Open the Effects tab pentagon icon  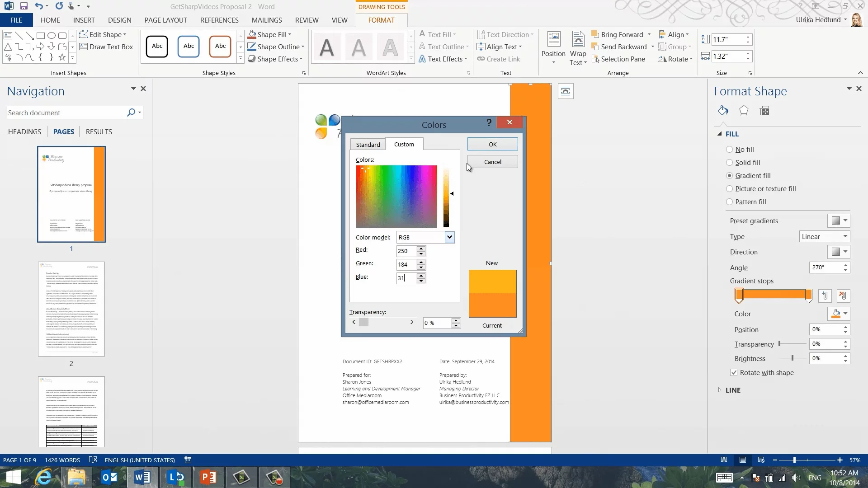744,111
